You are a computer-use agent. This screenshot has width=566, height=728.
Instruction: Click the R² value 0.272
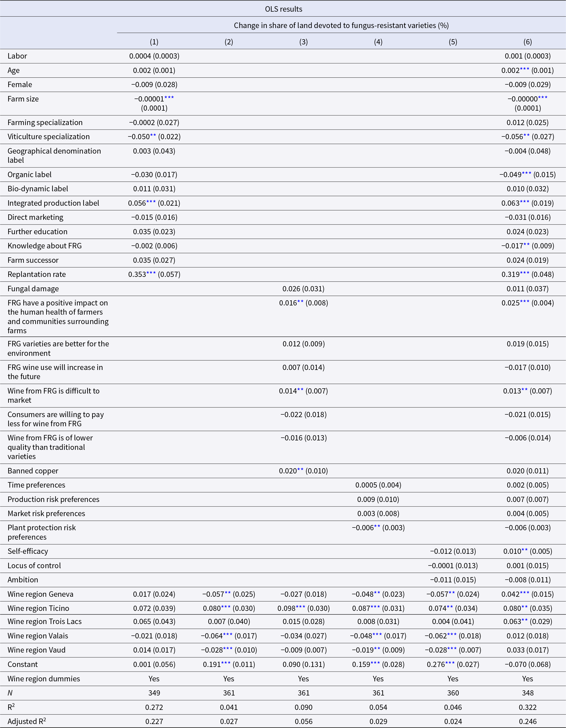[154, 707]
